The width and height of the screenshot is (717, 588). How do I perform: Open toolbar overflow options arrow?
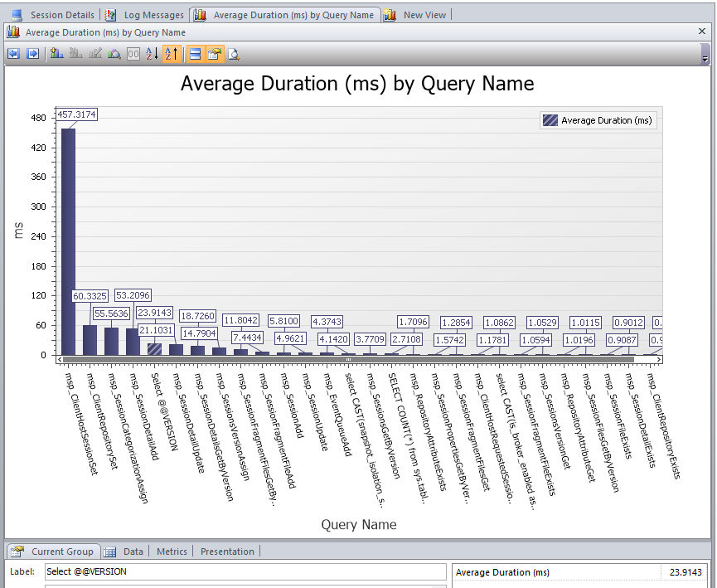[705, 59]
